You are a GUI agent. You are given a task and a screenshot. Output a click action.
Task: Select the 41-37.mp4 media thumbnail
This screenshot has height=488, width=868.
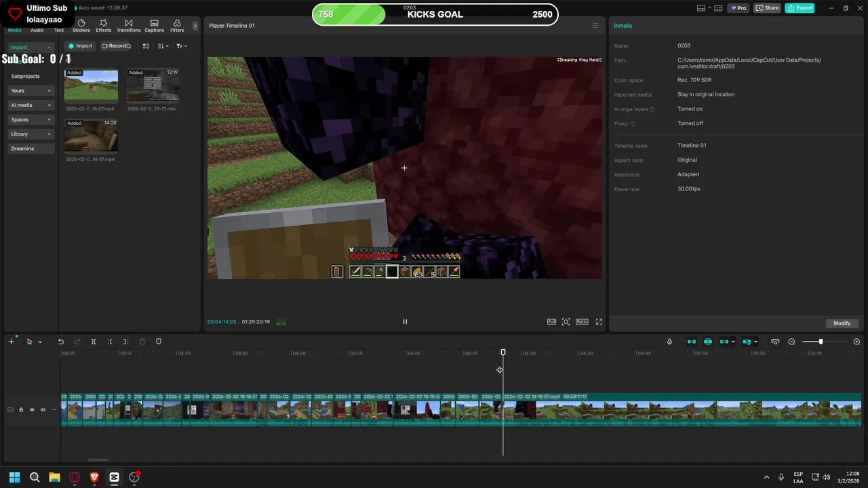pos(91,136)
